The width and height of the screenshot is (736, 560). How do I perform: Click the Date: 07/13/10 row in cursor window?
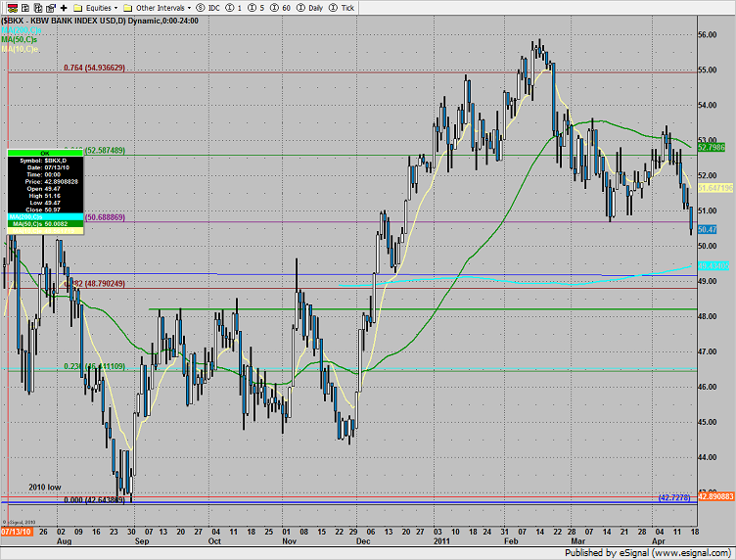pyautogui.click(x=45, y=167)
